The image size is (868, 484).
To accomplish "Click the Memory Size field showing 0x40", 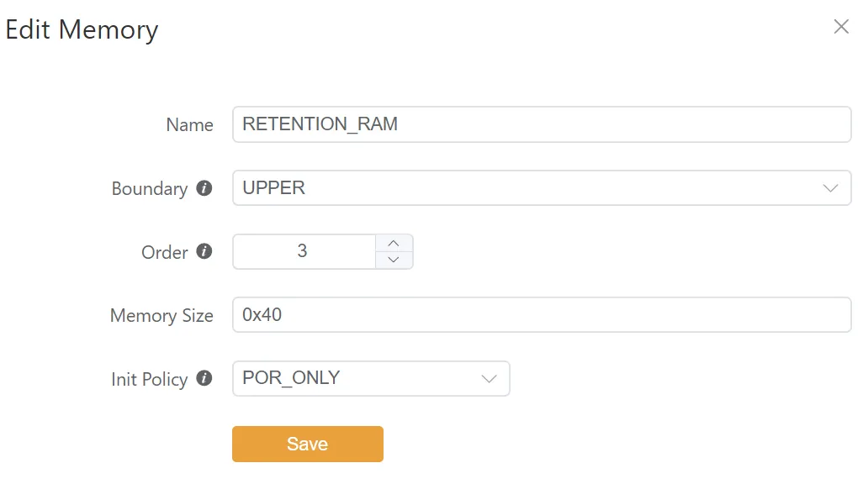I will (541, 315).
